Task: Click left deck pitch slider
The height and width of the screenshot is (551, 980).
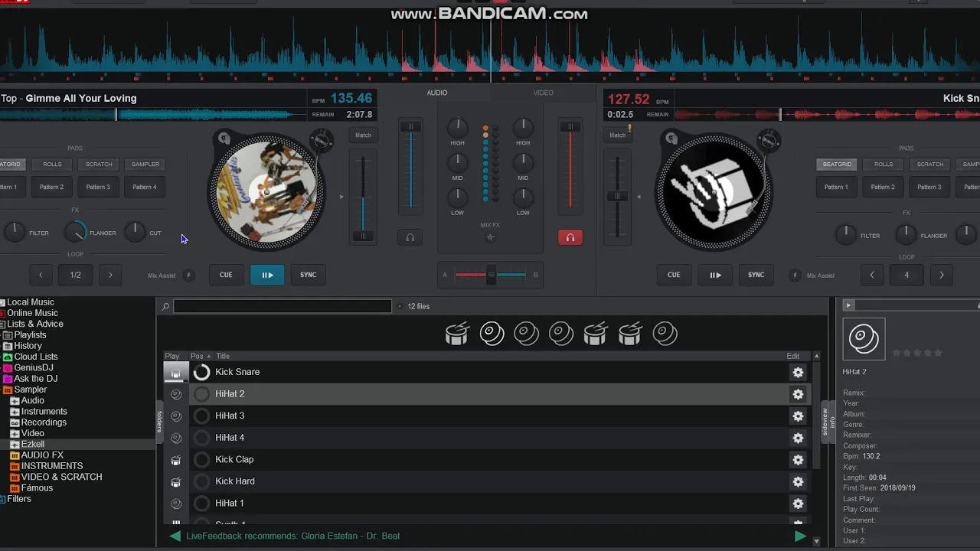Action: pos(363,236)
